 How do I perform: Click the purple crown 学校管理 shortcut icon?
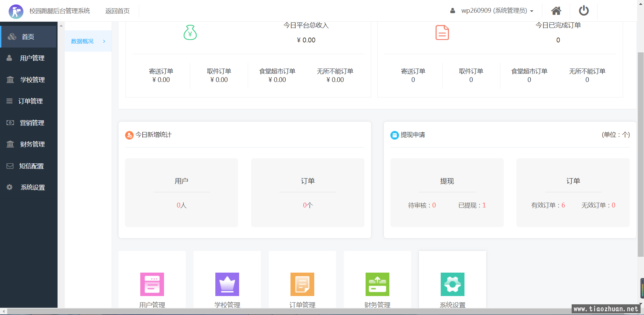click(227, 284)
